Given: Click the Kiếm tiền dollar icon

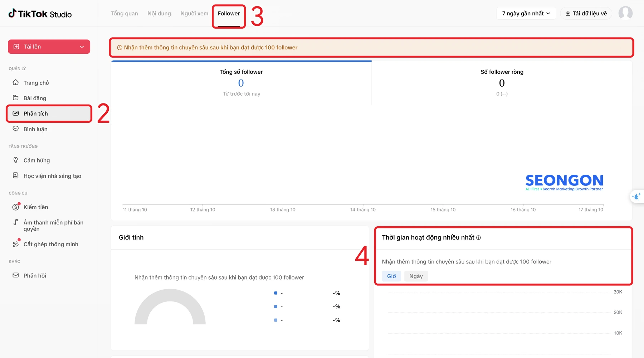Looking at the screenshot, I should coord(16,207).
